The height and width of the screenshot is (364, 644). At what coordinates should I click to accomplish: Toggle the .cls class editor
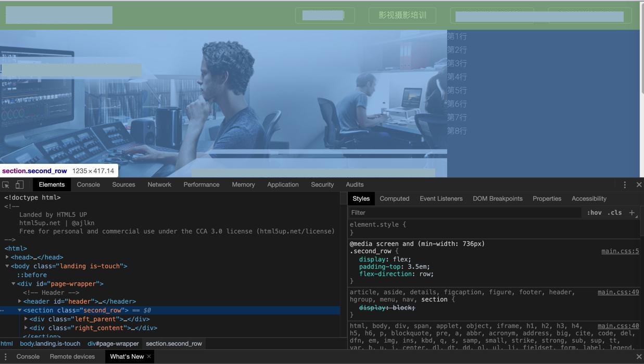(615, 213)
